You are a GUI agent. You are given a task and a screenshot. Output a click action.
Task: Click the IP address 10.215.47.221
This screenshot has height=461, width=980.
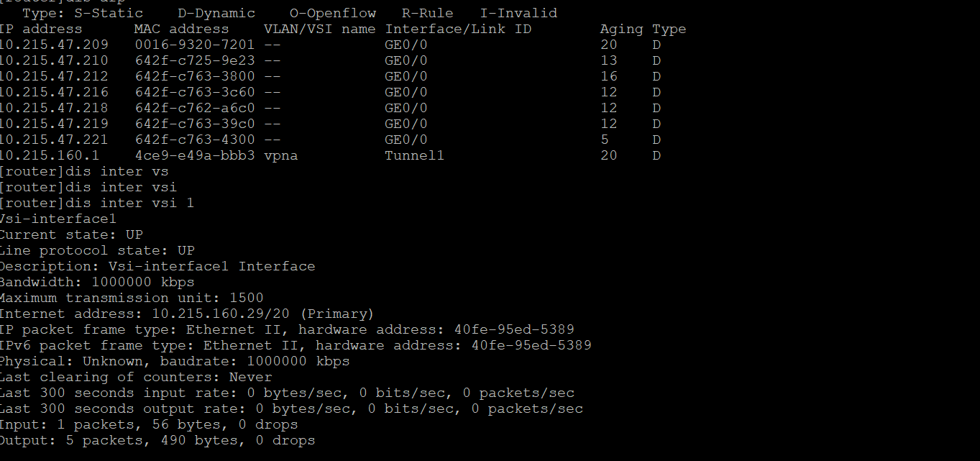coord(53,140)
